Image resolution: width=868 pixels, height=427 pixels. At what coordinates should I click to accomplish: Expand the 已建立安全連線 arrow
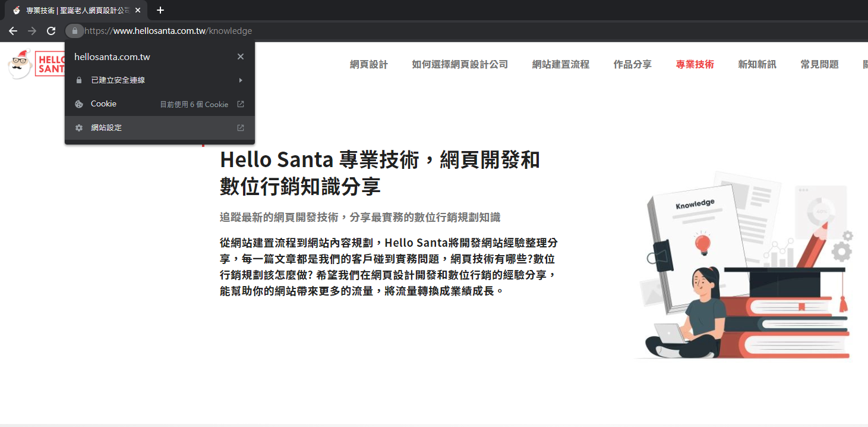point(241,80)
